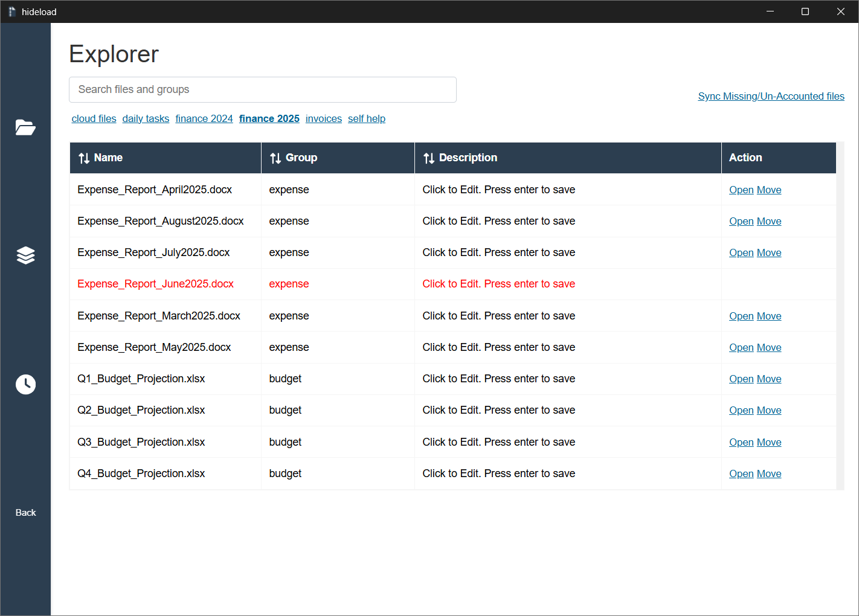Select the finance 2024 group tab
This screenshot has height=616, width=859.
[x=204, y=119]
